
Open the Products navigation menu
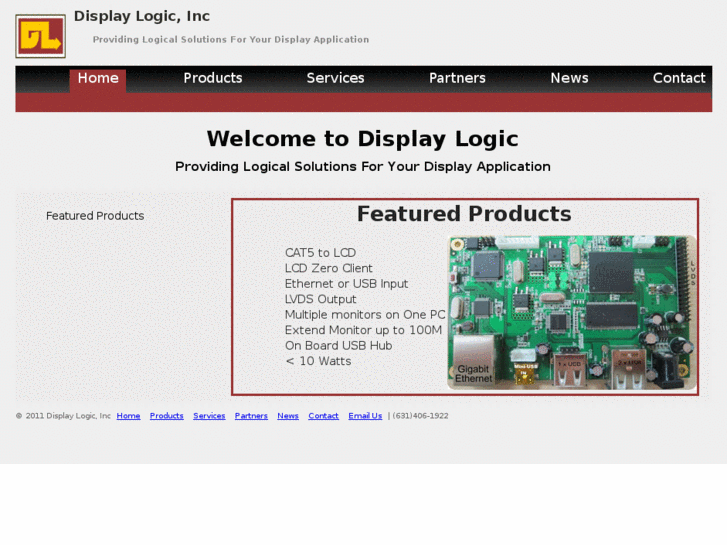(213, 78)
